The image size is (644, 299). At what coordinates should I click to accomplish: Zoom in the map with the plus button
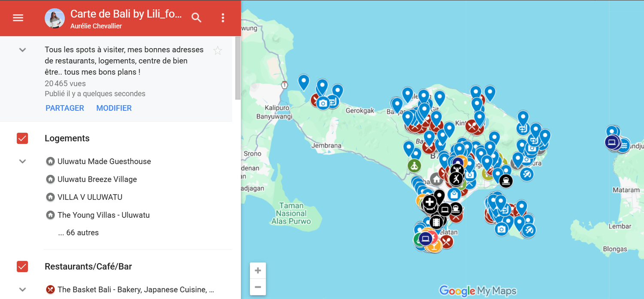coord(258,271)
